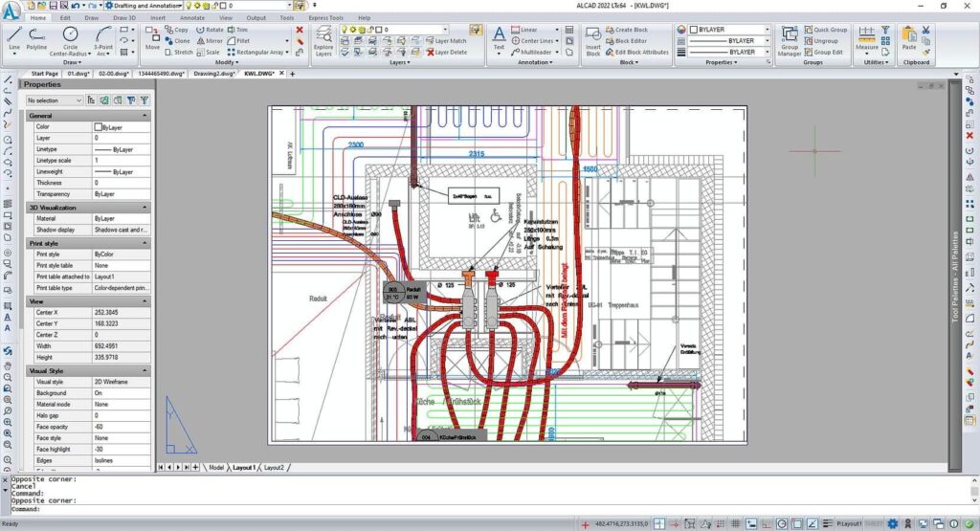Click the Stretch tool
Image resolution: width=980 pixels, height=531 pixels.
[179, 53]
